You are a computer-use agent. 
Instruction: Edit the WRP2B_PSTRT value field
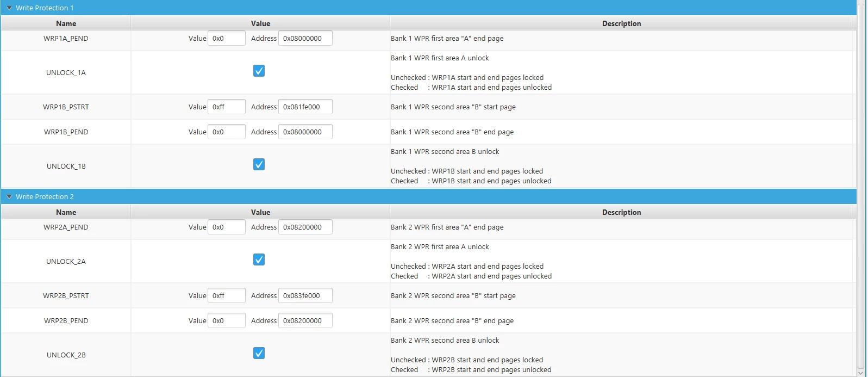click(227, 295)
